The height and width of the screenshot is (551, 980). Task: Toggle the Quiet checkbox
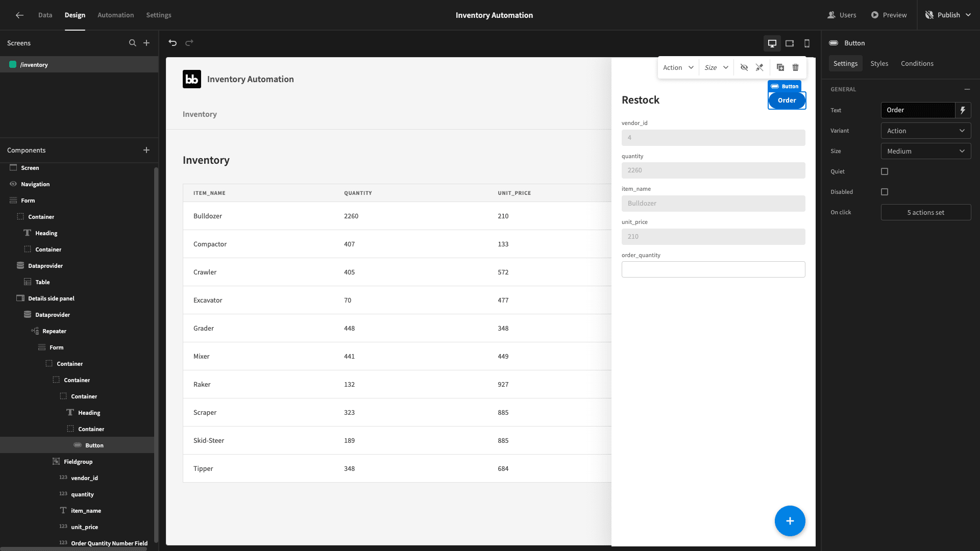coord(885,171)
